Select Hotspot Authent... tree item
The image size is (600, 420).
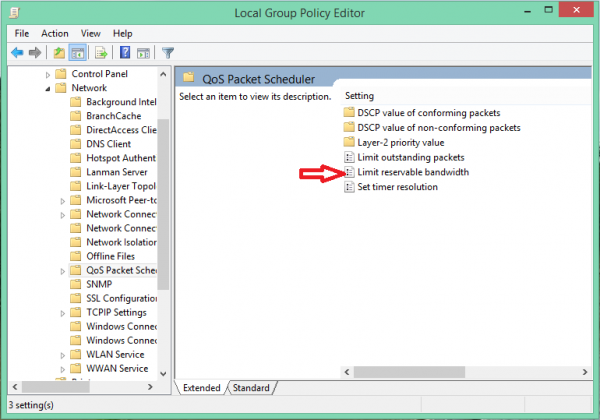[121, 158]
